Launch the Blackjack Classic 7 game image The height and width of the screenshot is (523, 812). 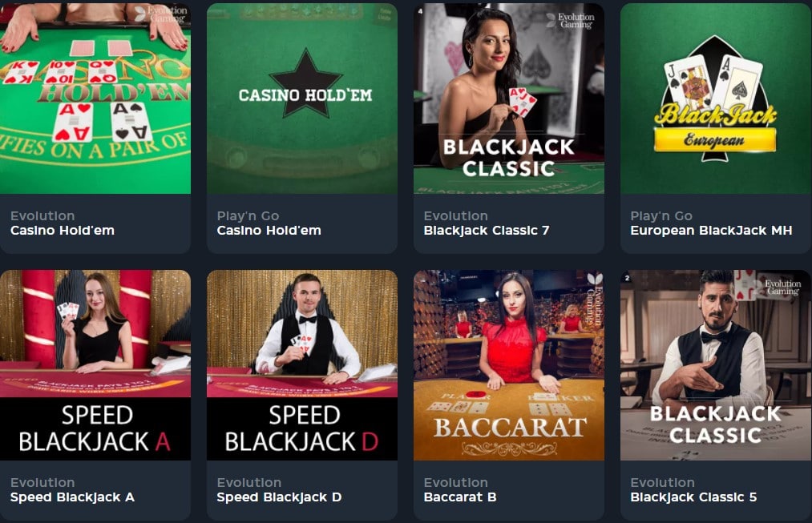[x=508, y=99]
